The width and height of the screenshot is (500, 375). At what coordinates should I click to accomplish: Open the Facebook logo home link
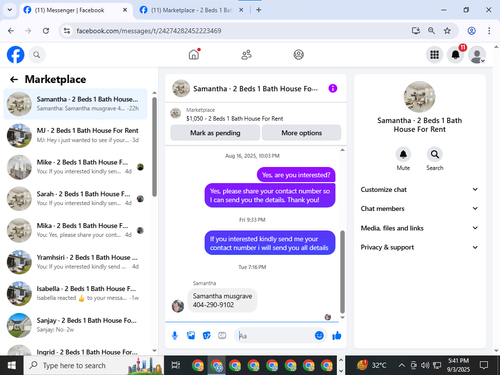pyautogui.click(x=16, y=55)
